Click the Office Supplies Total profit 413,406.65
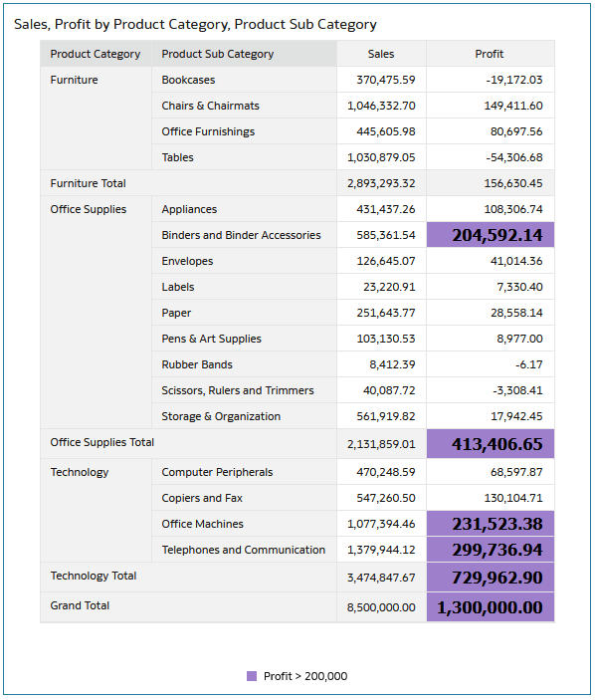 coord(491,444)
